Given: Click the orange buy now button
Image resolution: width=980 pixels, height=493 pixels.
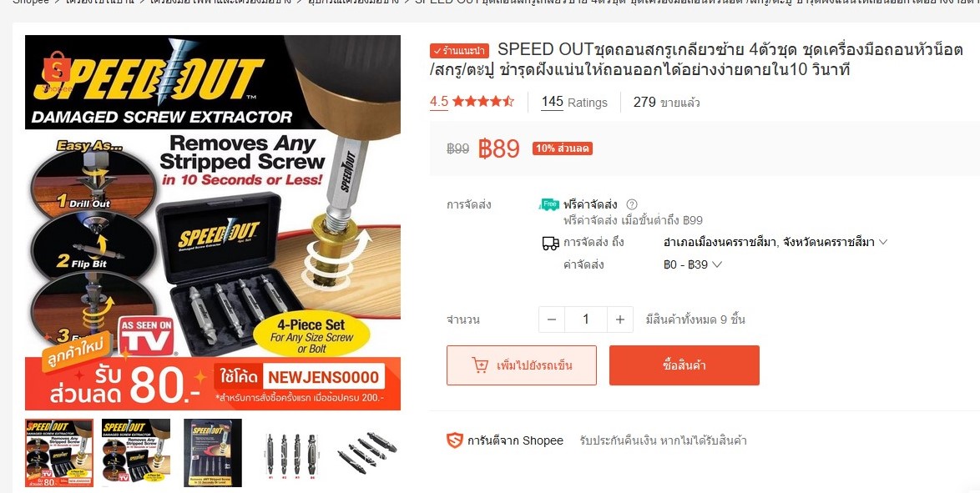Looking at the screenshot, I should click(684, 365).
